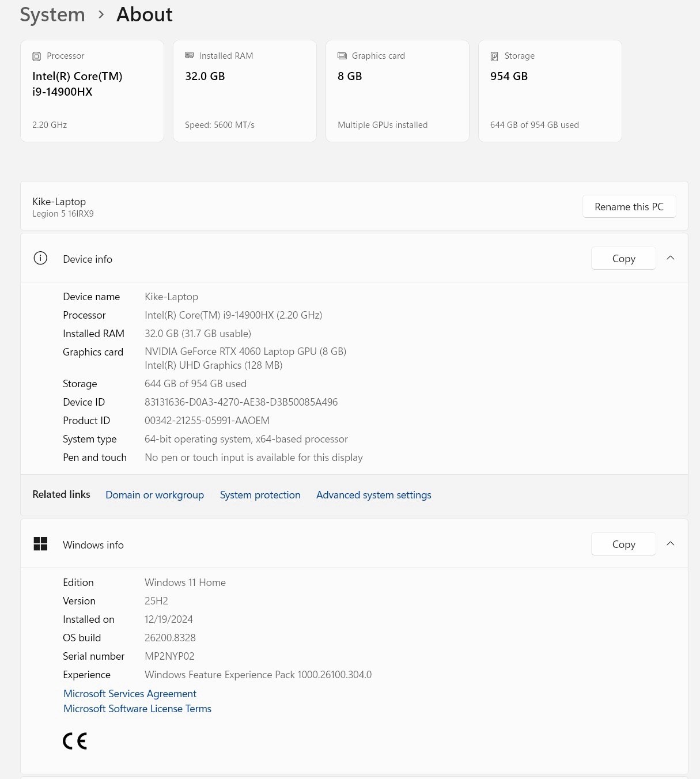Click the Device info circle icon
The width and height of the screenshot is (700, 779).
point(40,258)
